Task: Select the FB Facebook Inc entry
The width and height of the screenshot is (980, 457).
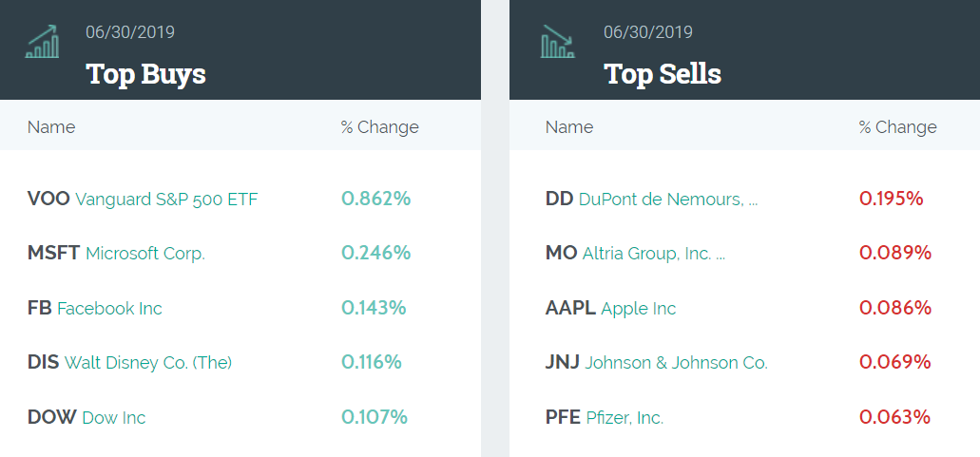Action: tap(95, 308)
